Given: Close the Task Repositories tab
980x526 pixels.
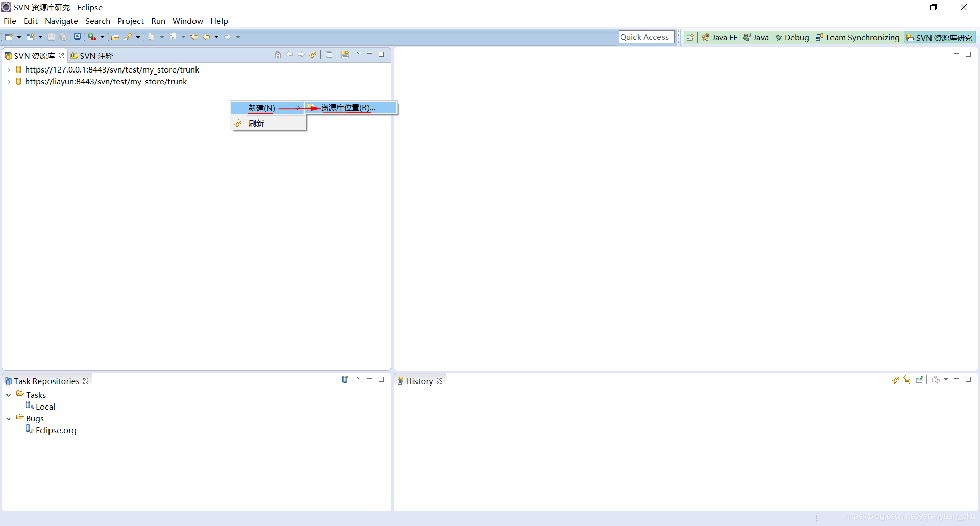Looking at the screenshot, I should [86, 381].
